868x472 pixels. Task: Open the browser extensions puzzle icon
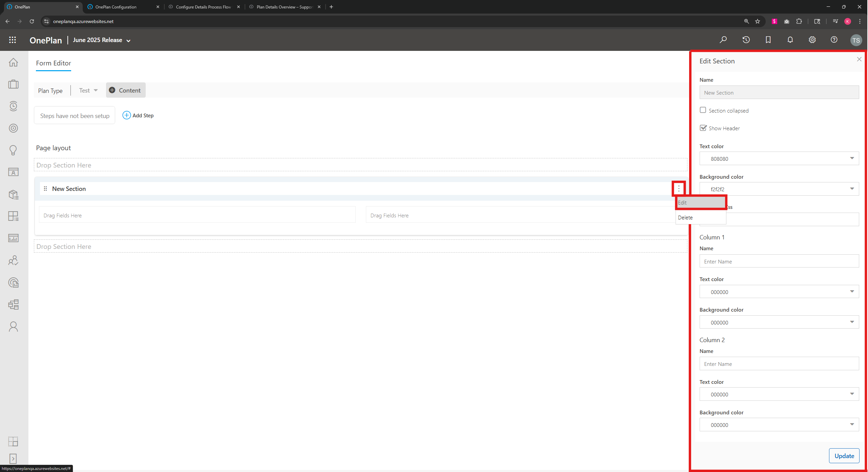click(x=799, y=21)
